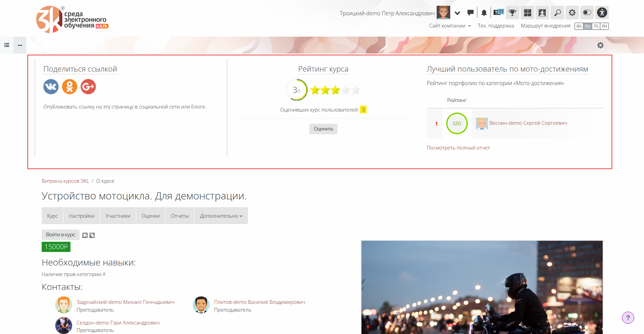Share the page via VK icon
Screen dimensions: 644x334
(x=51, y=87)
